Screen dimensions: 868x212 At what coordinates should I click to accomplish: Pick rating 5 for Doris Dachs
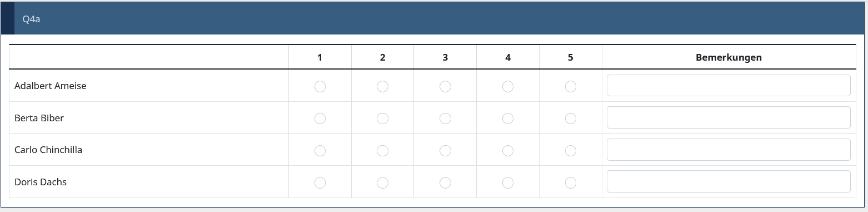tap(571, 183)
